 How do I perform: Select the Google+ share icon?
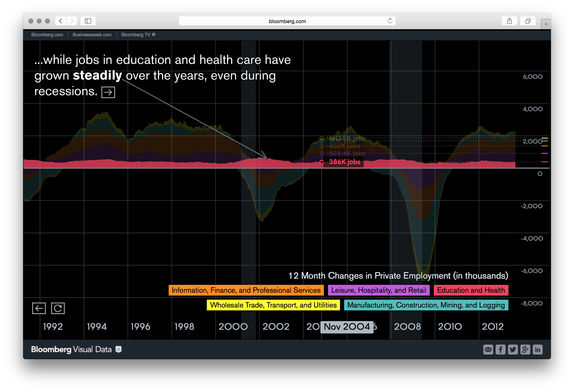[525, 349]
